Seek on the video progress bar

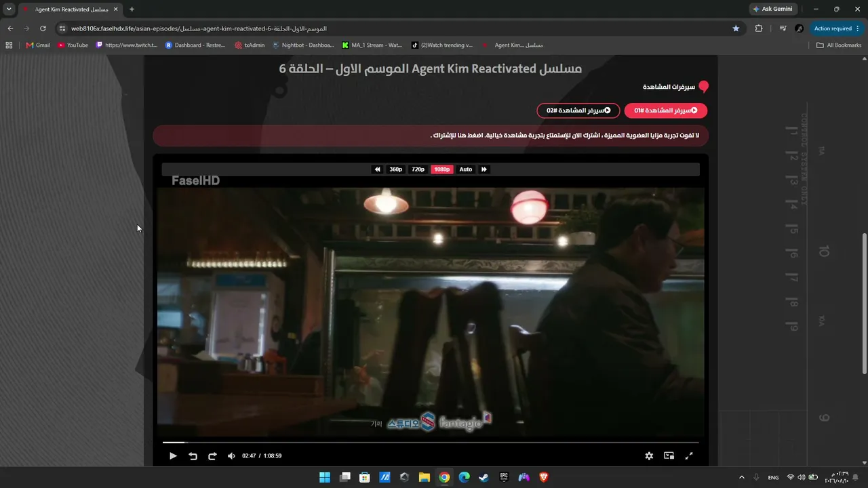(x=431, y=443)
